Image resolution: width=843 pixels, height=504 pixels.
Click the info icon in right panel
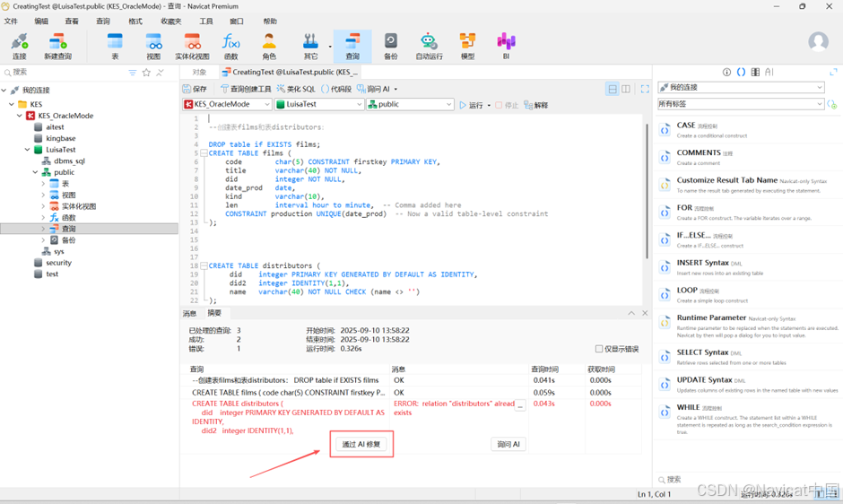pyautogui.click(x=726, y=72)
